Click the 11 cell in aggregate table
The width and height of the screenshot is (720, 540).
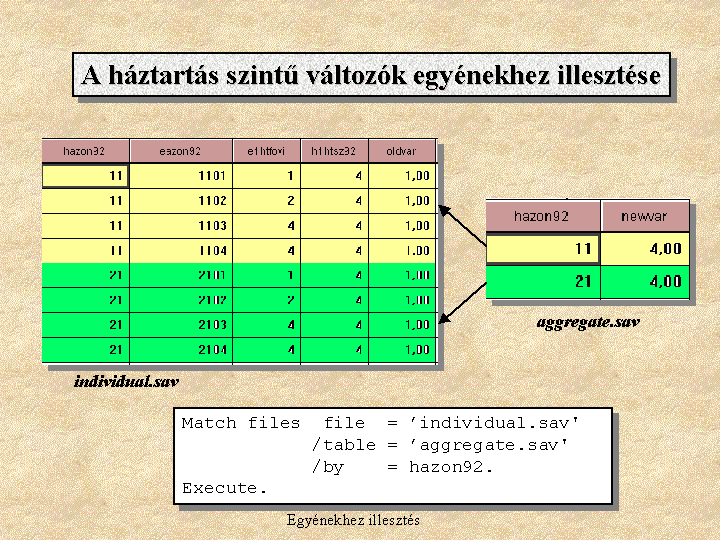click(x=542, y=248)
